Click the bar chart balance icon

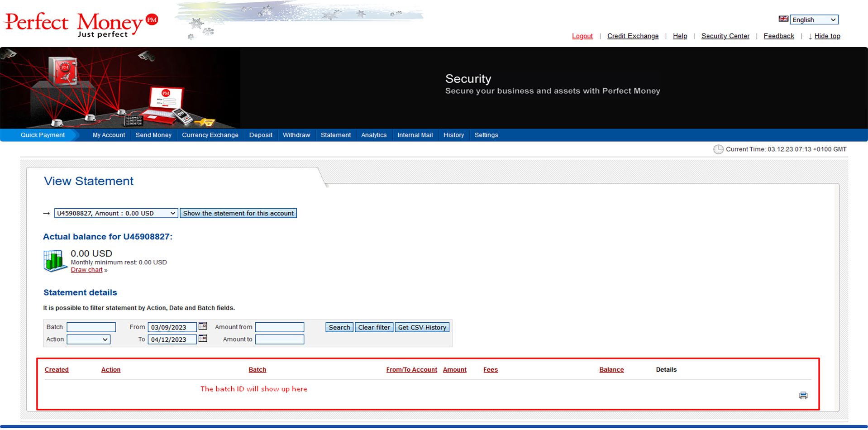tap(55, 261)
